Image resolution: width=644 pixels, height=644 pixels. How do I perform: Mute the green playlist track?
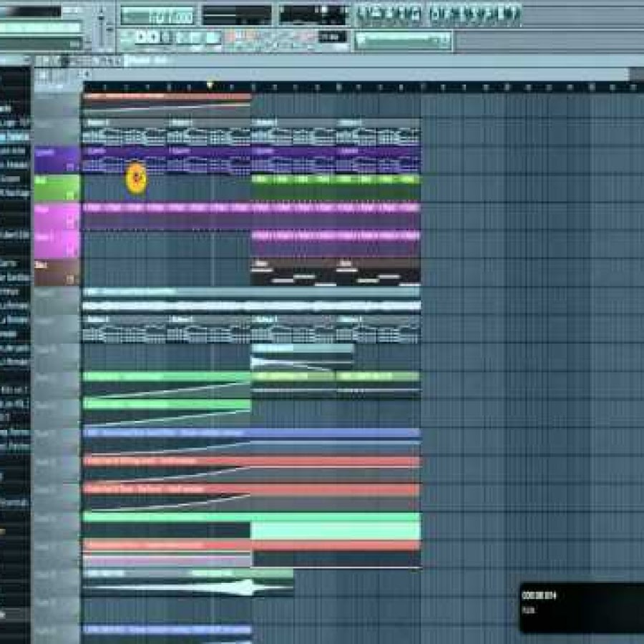click(x=71, y=195)
